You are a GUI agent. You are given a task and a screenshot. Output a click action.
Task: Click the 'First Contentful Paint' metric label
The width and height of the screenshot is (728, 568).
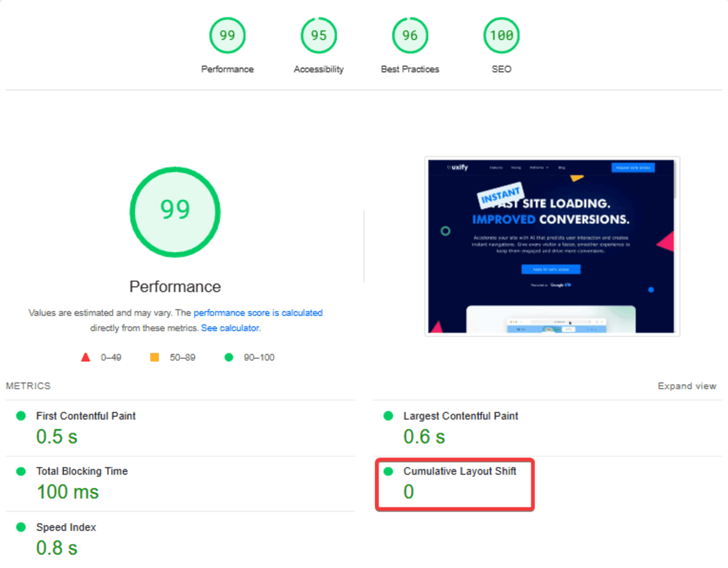[x=86, y=416]
